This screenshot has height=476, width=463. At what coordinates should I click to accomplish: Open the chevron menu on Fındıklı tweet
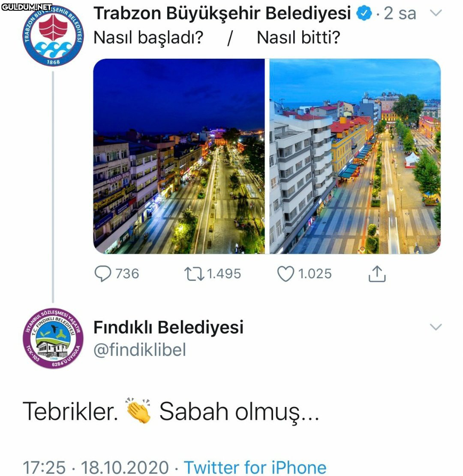436,327
